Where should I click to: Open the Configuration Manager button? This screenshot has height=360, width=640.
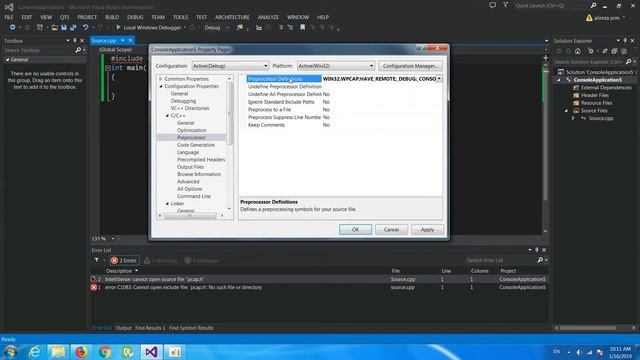[x=410, y=66]
